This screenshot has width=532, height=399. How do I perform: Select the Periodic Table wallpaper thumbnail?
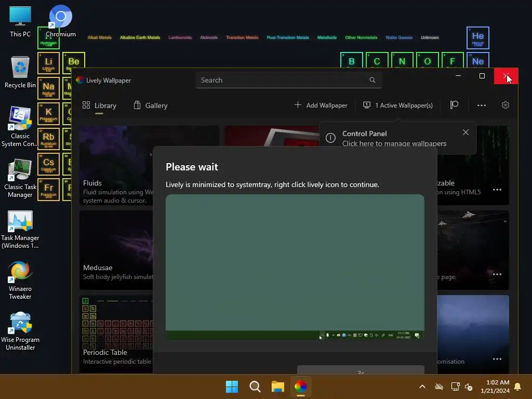(x=116, y=334)
